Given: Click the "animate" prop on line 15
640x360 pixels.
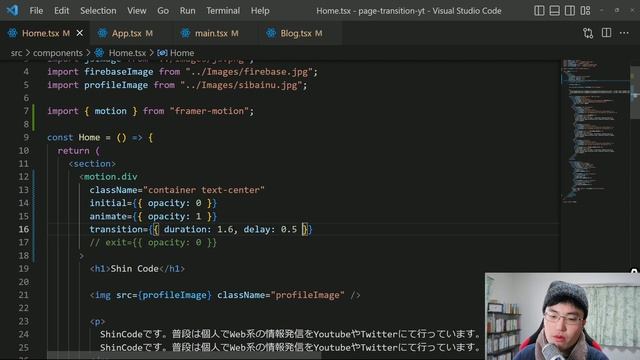Looking at the screenshot, I should (108, 216).
